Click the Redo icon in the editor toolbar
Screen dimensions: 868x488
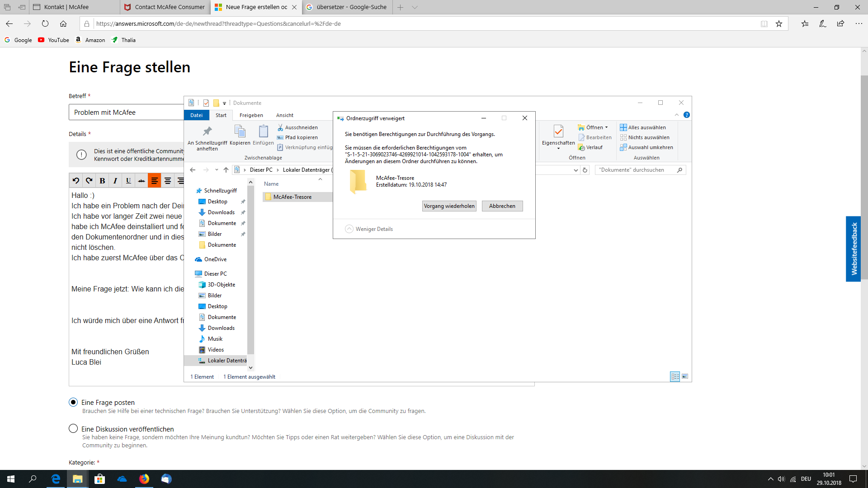click(x=89, y=181)
